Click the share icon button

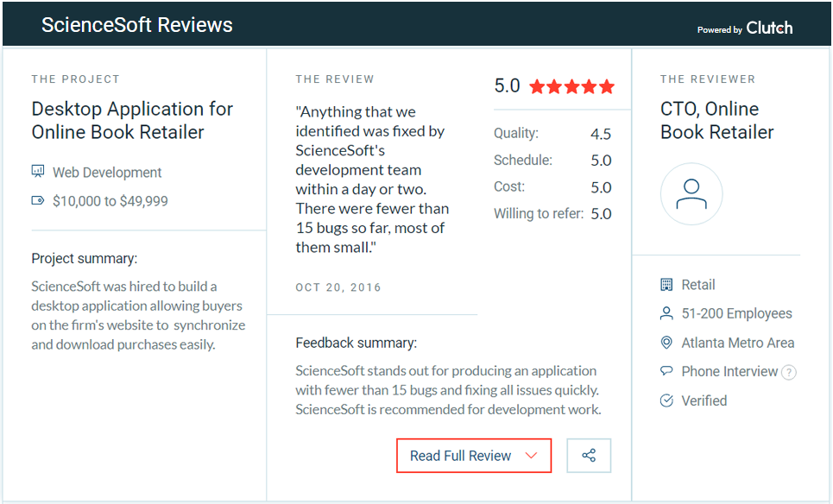[x=589, y=456]
